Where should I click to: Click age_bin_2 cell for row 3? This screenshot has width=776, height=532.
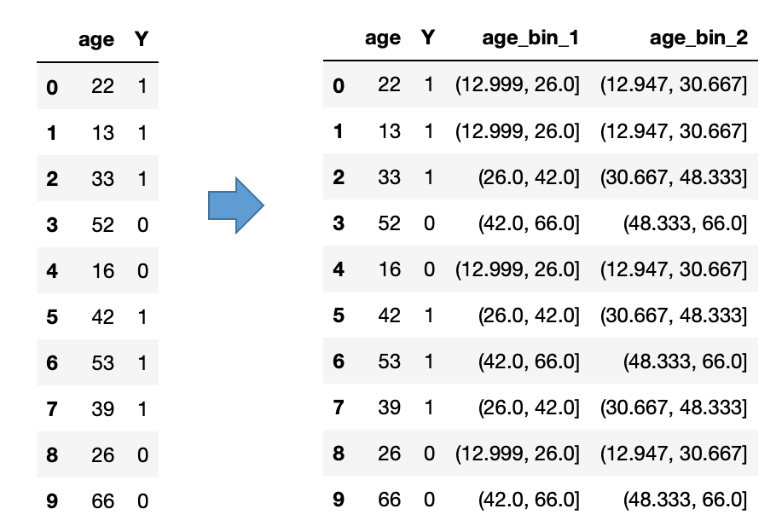686,223
